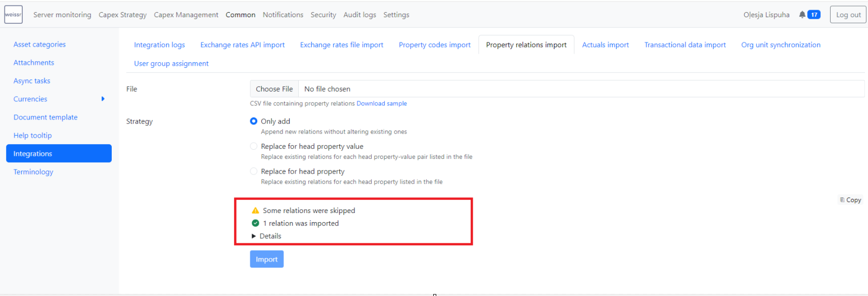Screen dimensions: 868x296
Task: Select the Property relations import tab
Action: click(x=526, y=45)
